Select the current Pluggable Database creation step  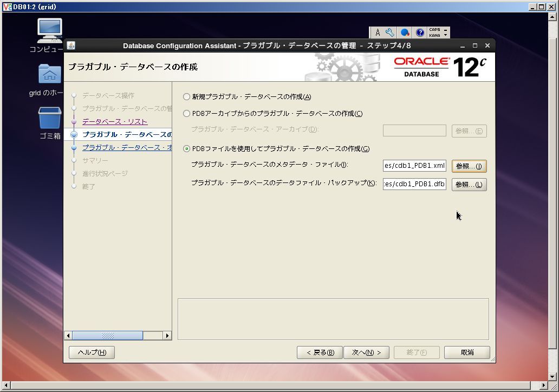[127, 134]
